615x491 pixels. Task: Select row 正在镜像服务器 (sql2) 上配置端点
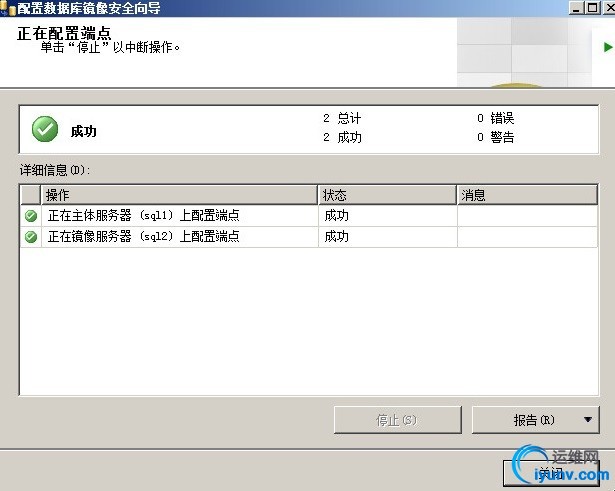click(309, 237)
